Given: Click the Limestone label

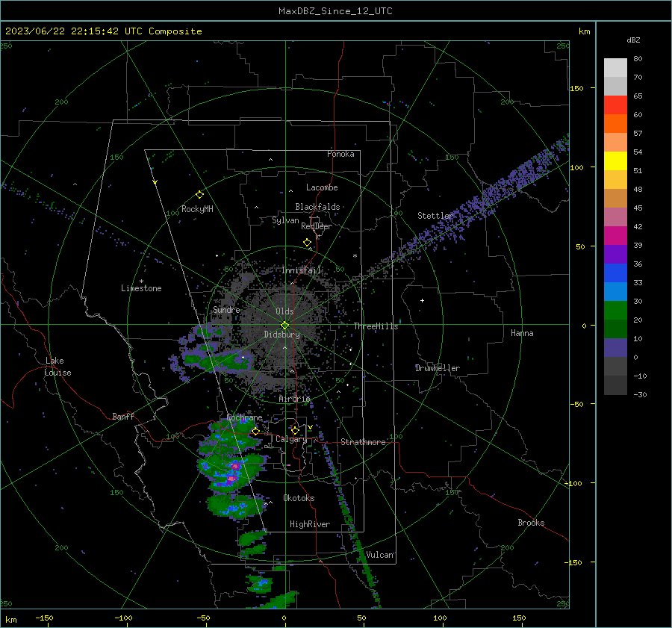Looking at the screenshot, I should (141, 288).
